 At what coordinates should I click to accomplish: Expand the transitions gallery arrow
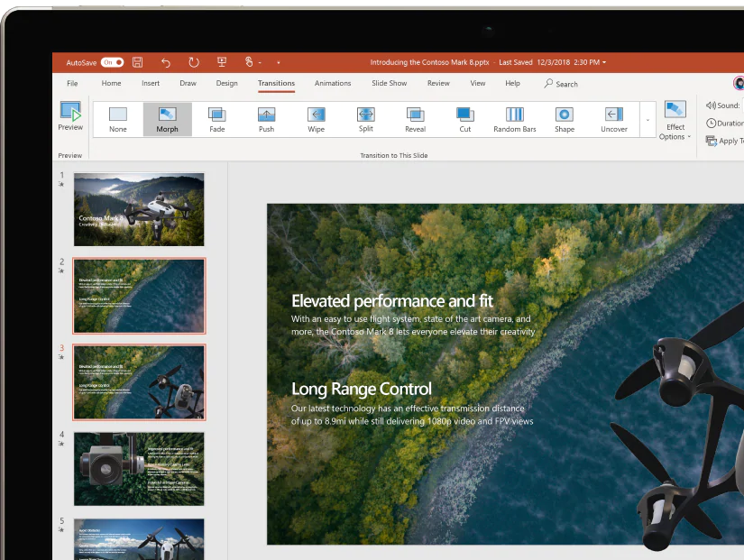[647, 120]
